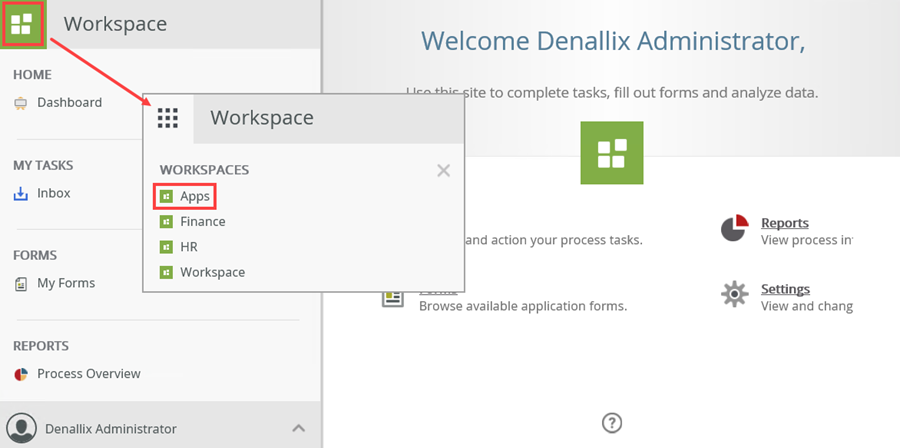Open the Reports link
The height and width of the screenshot is (448, 900).
tap(785, 223)
